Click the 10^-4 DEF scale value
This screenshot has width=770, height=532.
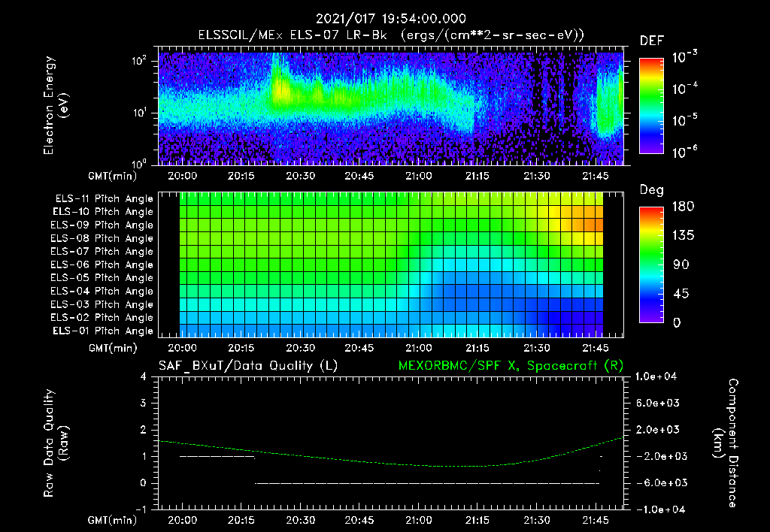pyautogui.click(x=684, y=89)
